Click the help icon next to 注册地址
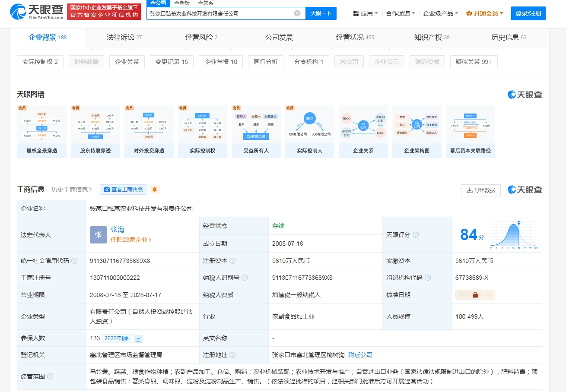The width and height of the screenshot is (566, 392). [232, 355]
